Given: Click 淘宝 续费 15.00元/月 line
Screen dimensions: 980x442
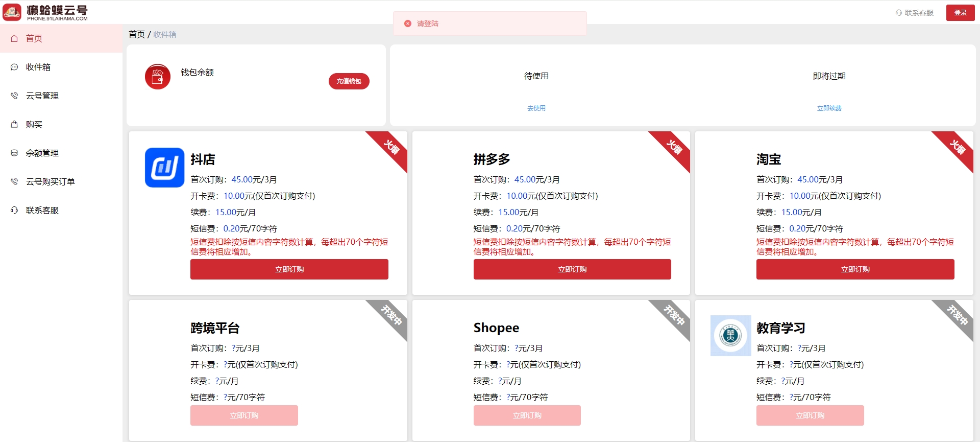Looking at the screenshot, I should 789,213.
